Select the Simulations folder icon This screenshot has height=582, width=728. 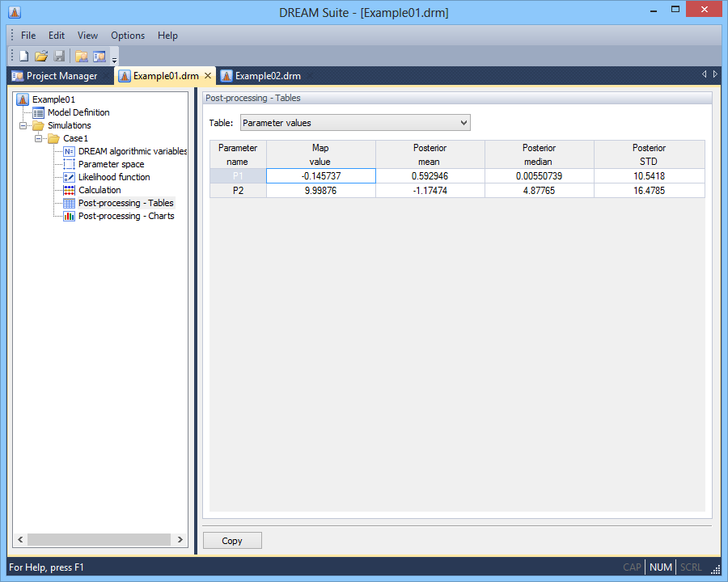point(38,125)
